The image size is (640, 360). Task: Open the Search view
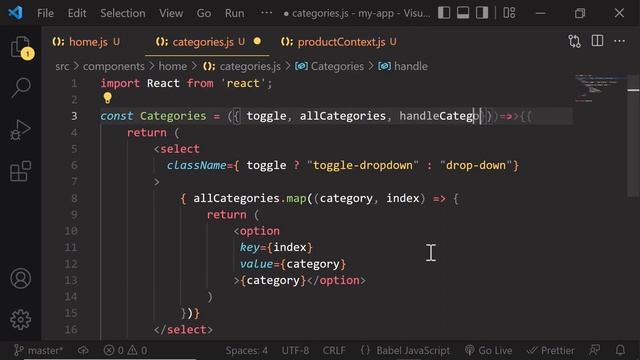20,87
